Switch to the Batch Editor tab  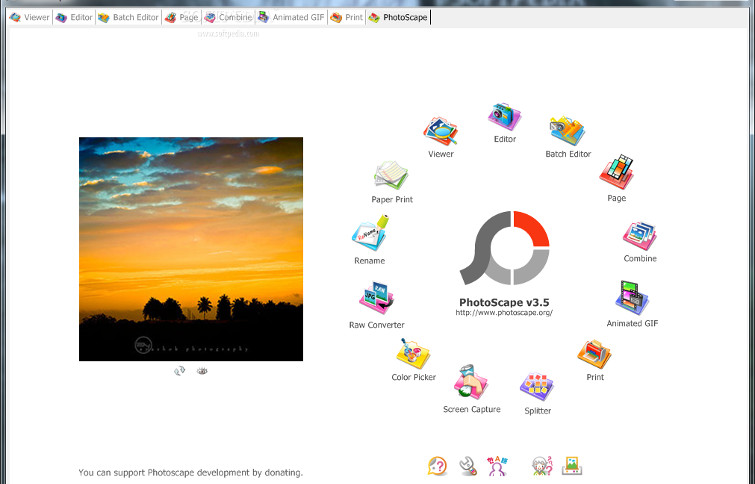(128, 17)
